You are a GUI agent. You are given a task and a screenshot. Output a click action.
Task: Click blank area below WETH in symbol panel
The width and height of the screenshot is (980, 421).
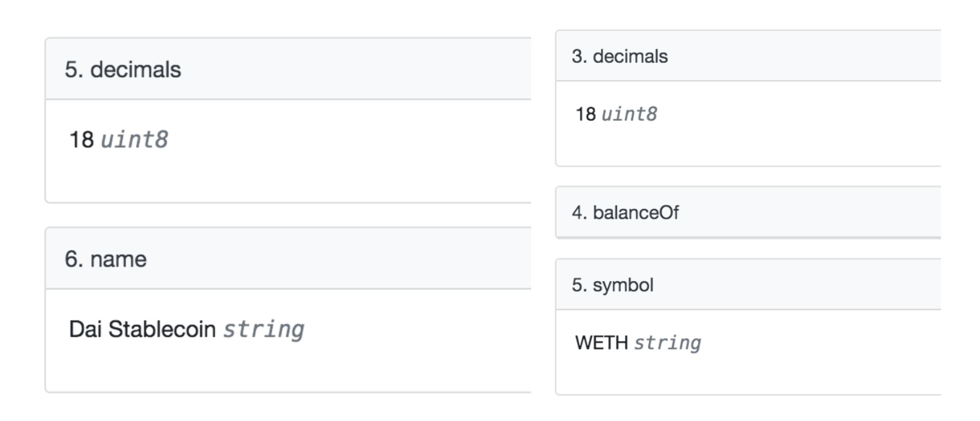(748, 375)
